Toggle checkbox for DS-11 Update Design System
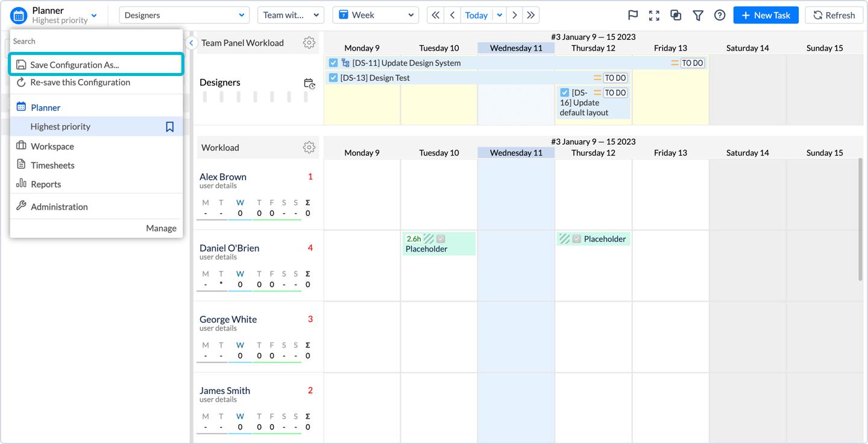The height and width of the screenshot is (444, 868). 333,63
